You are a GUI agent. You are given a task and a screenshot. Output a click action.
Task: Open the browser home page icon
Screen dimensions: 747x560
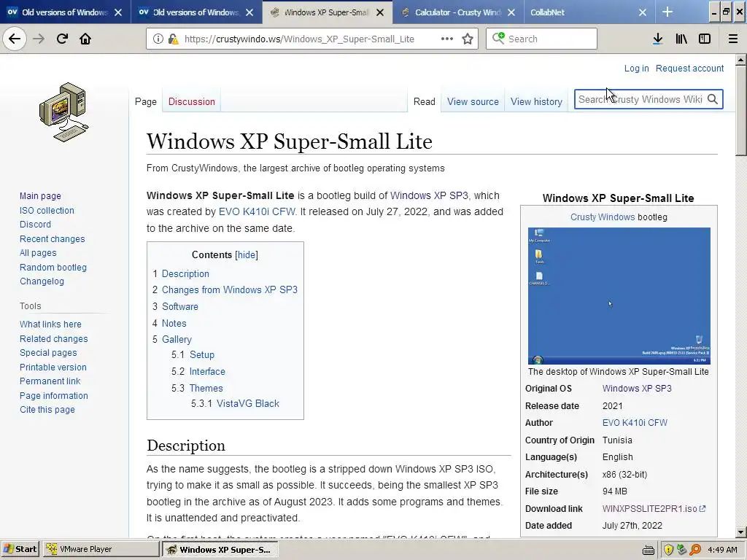(85, 39)
